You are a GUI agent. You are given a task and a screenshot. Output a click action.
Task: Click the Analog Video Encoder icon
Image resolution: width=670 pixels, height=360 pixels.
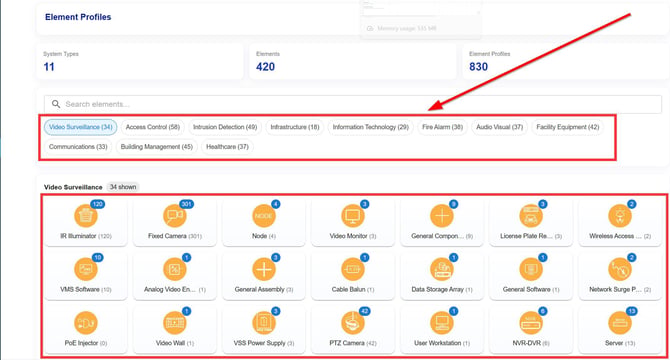[175, 269]
